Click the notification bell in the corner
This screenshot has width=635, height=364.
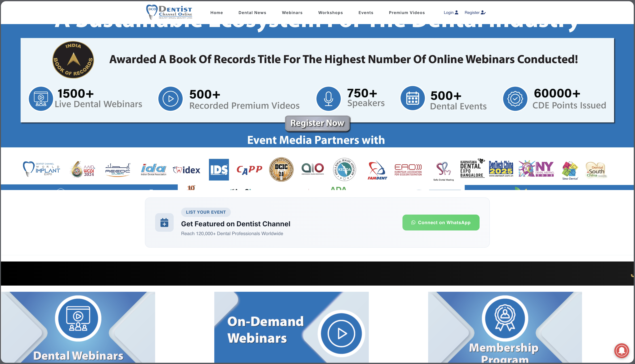tap(622, 351)
